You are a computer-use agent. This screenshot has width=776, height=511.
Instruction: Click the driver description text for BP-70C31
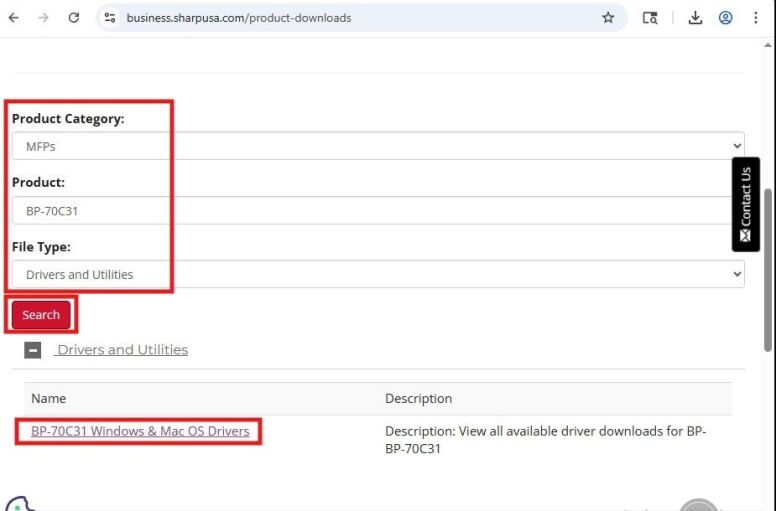pyautogui.click(x=545, y=440)
